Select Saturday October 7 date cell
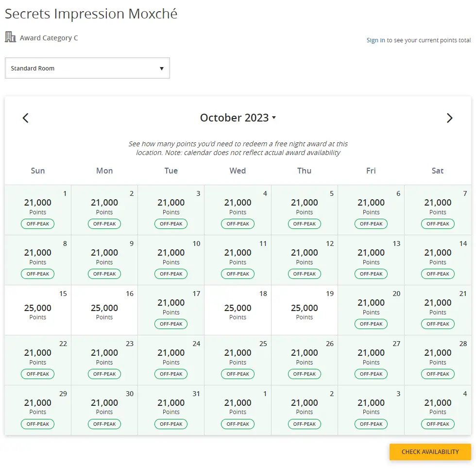 coord(438,209)
